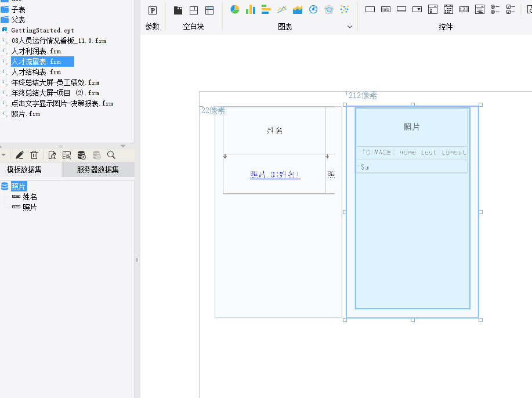Edit the selected dataset with pencil icon
532x398 pixels.
(x=19, y=155)
